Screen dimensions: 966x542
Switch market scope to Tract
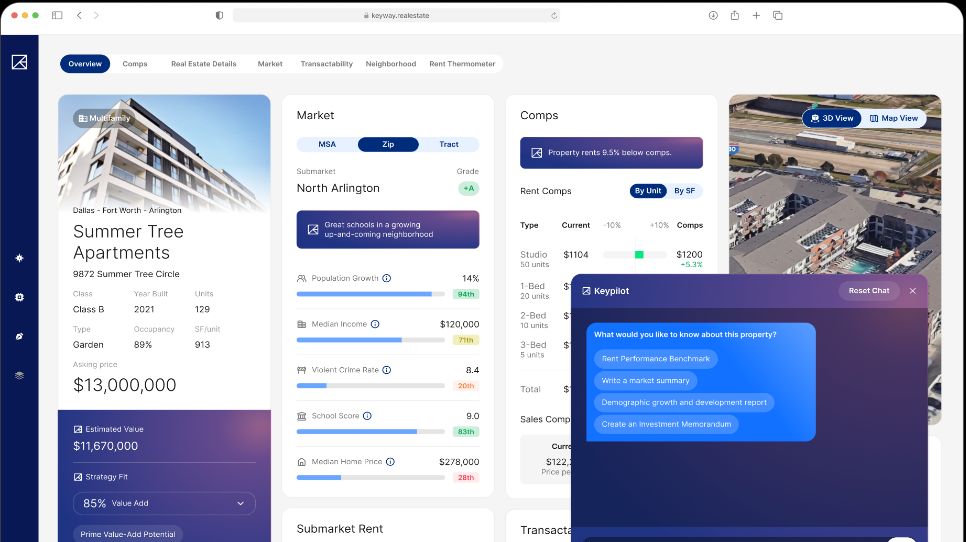pos(449,144)
